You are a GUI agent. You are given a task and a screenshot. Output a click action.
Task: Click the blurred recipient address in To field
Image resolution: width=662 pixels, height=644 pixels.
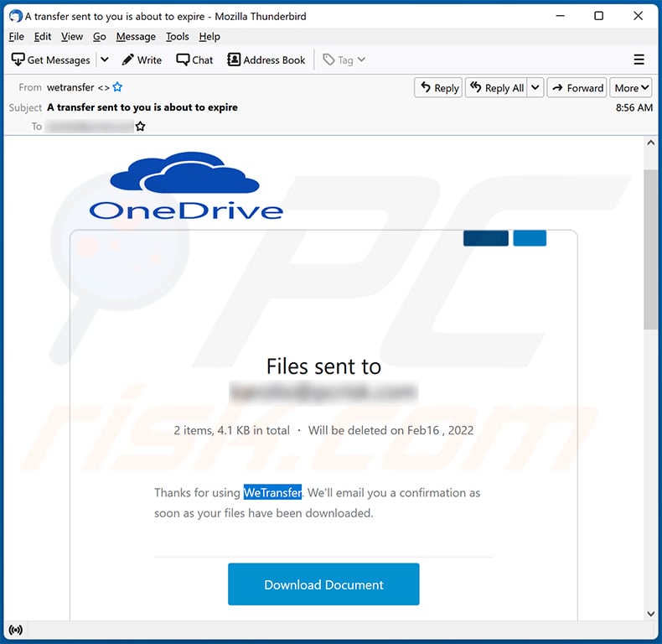[90, 126]
